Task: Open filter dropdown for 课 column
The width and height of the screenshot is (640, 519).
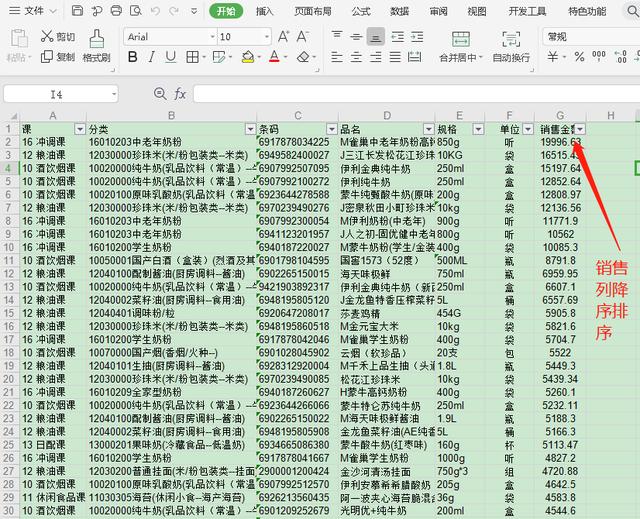Action: coord(80,129)
